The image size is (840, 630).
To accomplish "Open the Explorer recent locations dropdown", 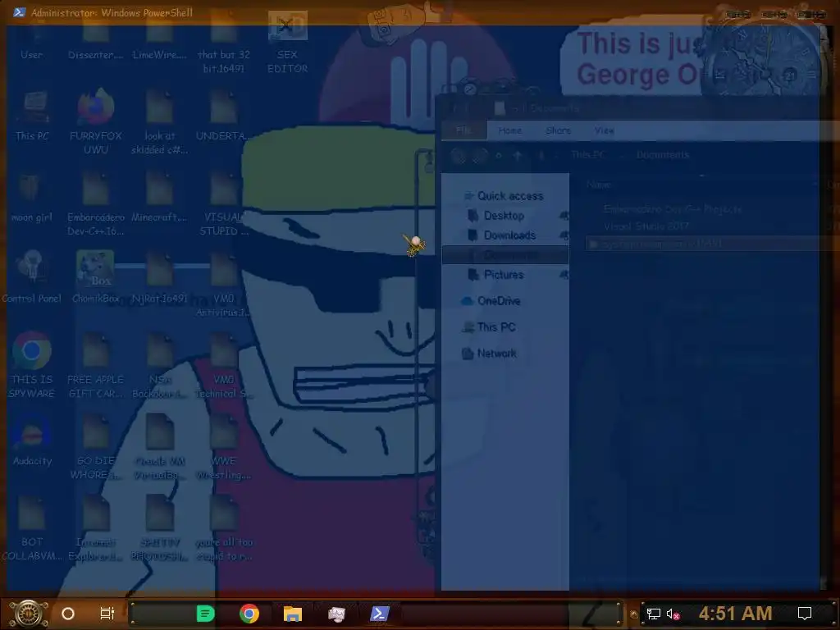I will pyautogui.click(x=500, y=155).
